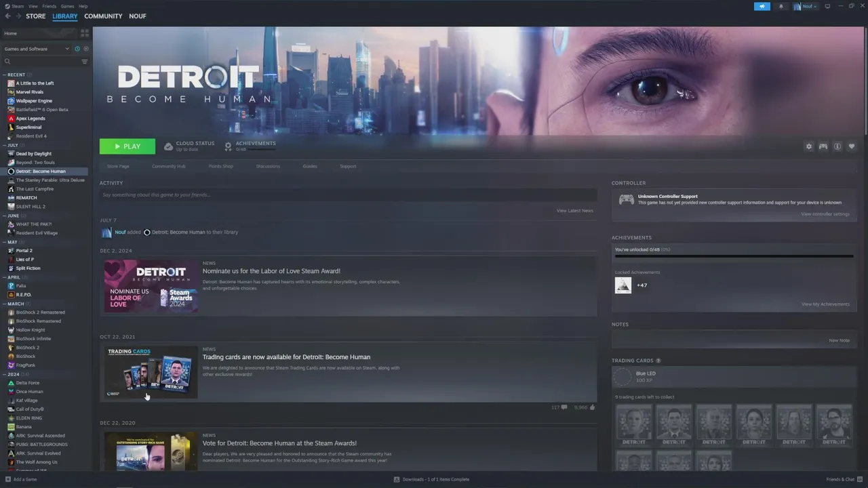The image size is (868, 488).
Task: Open the Games menu
Action: coord(68,6)
